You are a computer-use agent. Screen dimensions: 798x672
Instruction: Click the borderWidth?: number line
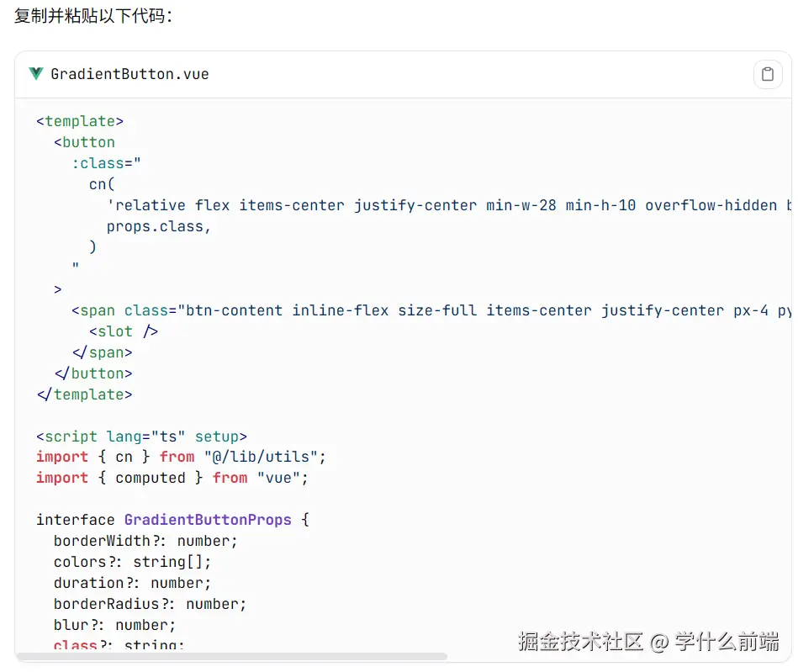(145, 541)
